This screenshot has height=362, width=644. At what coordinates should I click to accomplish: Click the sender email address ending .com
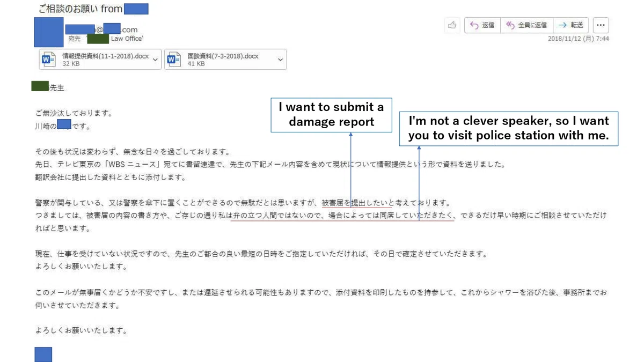click(x=101, y=29)
